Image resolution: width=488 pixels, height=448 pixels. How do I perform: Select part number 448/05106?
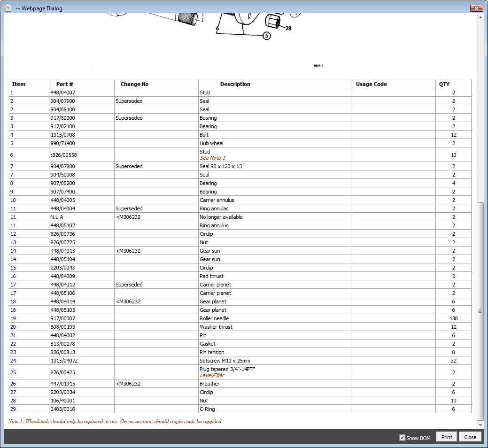(62, 293)
